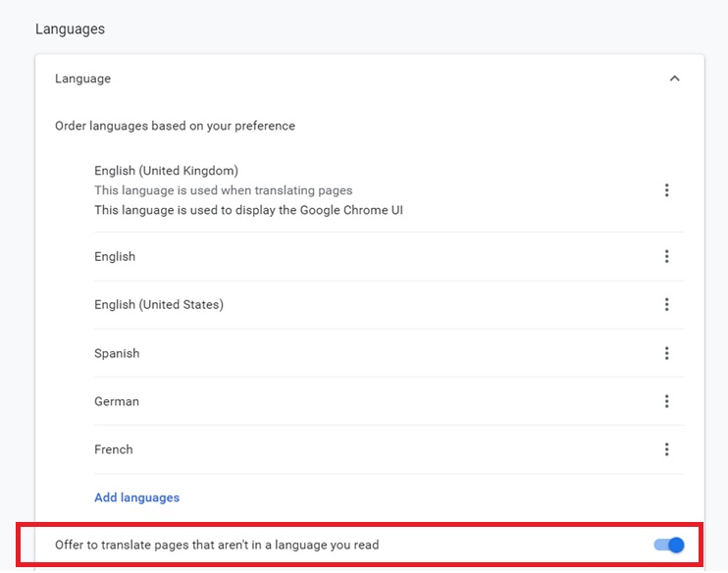
Task: Toggle offer to translate pages switch
Action: pyautogui.click(x=669, y=545)
